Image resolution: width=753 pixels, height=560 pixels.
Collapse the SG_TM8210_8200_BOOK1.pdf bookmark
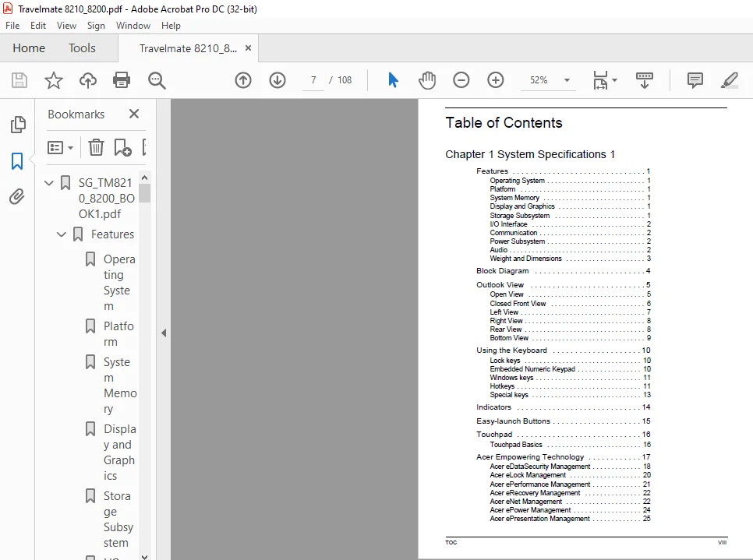48,183
